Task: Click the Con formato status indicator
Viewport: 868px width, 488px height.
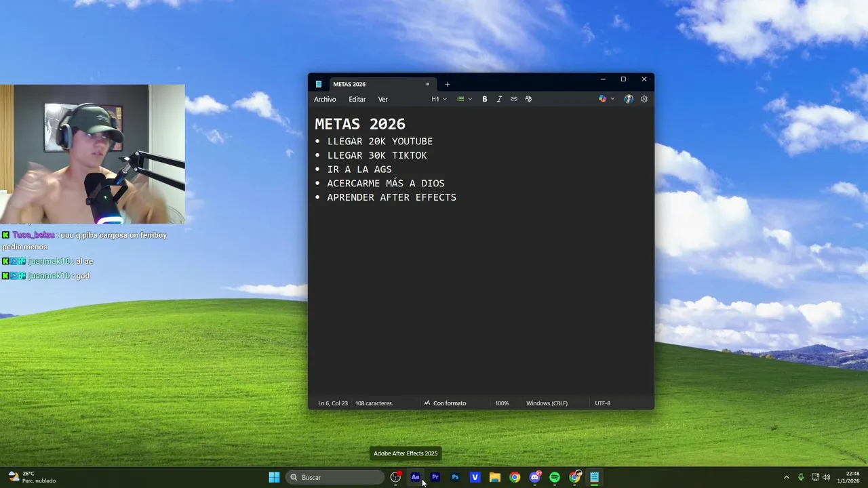Action: [x=445, y=403]
